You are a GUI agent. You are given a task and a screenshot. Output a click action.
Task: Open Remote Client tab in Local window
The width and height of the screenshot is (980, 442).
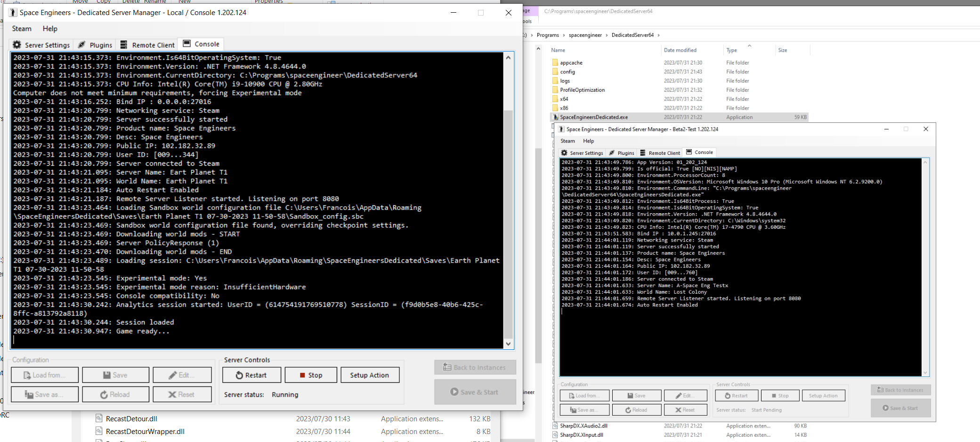(147, 45)
